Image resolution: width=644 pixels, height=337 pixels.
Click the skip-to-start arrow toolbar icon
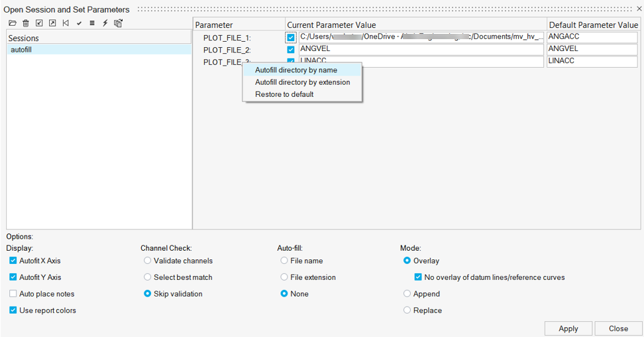click(66, 23)
